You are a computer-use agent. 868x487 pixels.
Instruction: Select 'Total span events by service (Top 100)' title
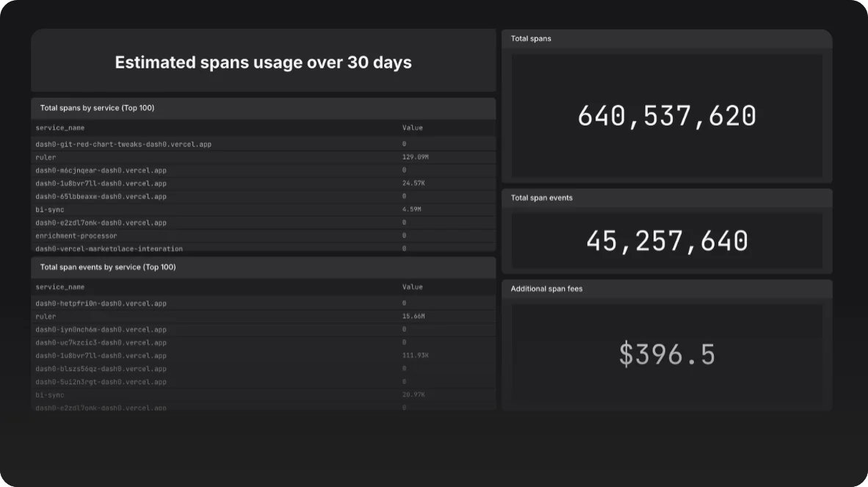[x=108, y=267]
